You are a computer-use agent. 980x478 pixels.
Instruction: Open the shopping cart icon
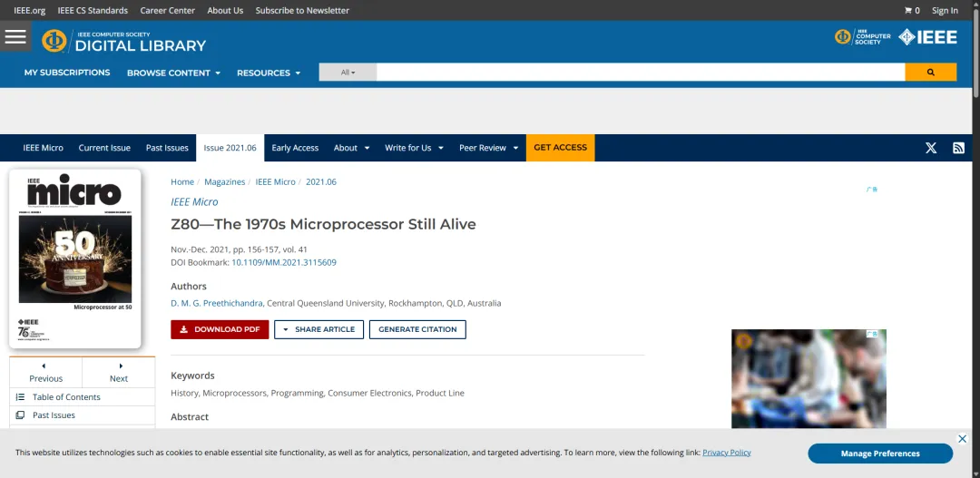908,11
